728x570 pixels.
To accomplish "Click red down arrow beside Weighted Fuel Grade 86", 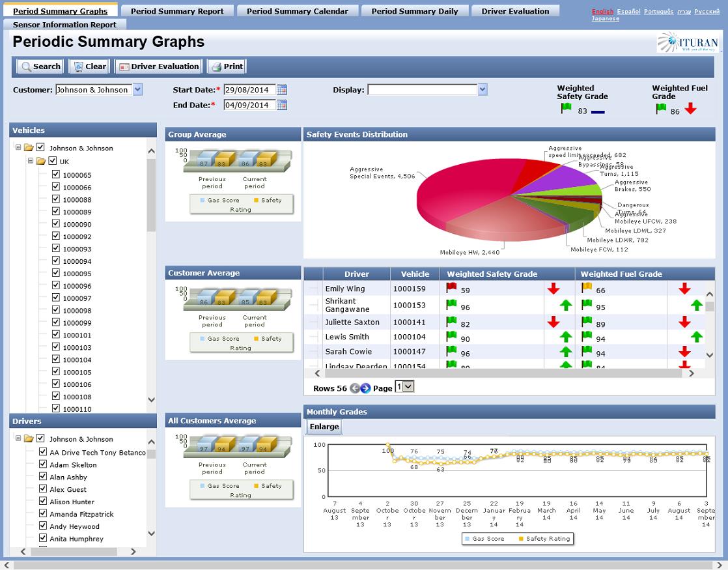I will (x=690, y=109).
